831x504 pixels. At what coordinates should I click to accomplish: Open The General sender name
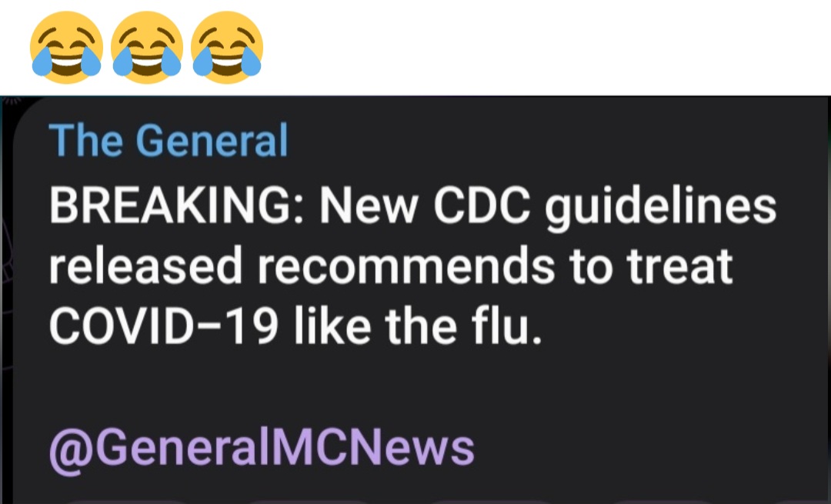coord(169,141)
